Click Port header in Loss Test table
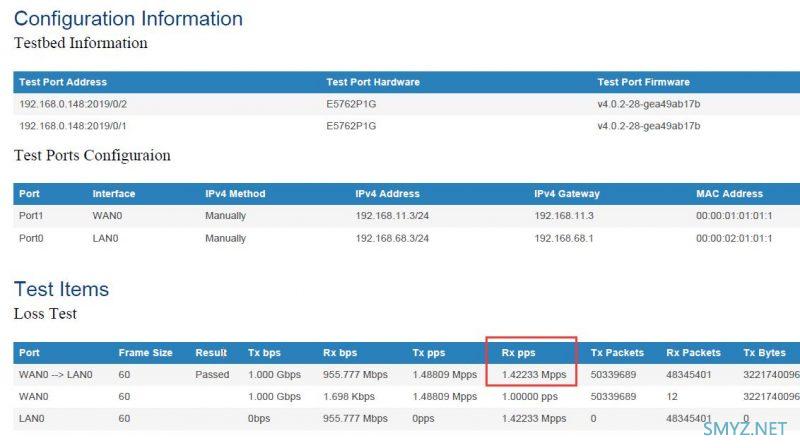The image size is (800, 448). point(29,353)
